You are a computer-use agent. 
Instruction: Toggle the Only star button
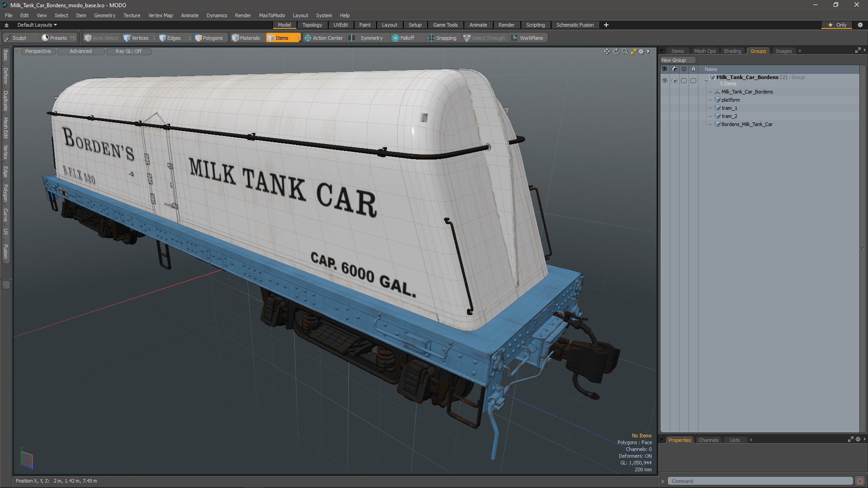click(x=837, y=25)
